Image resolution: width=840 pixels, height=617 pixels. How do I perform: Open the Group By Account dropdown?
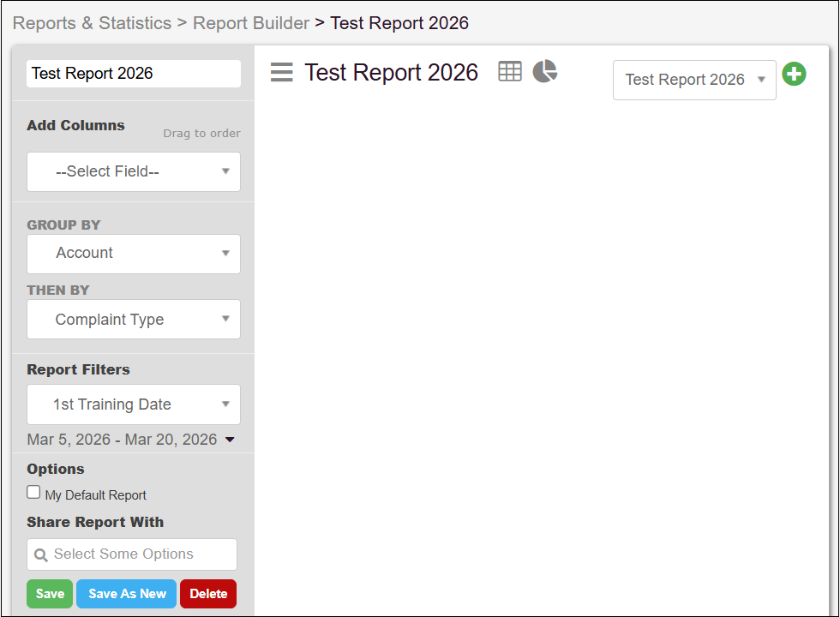tap(134, 254)
